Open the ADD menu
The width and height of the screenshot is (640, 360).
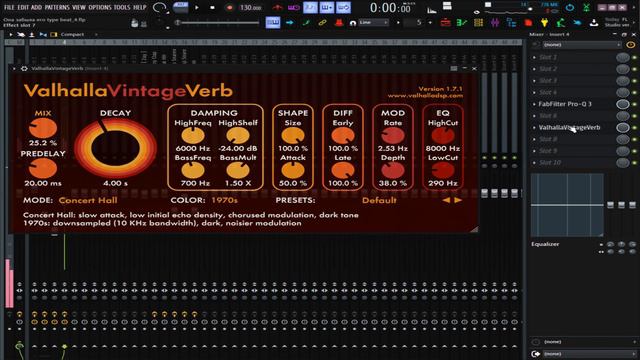point(36,7)
